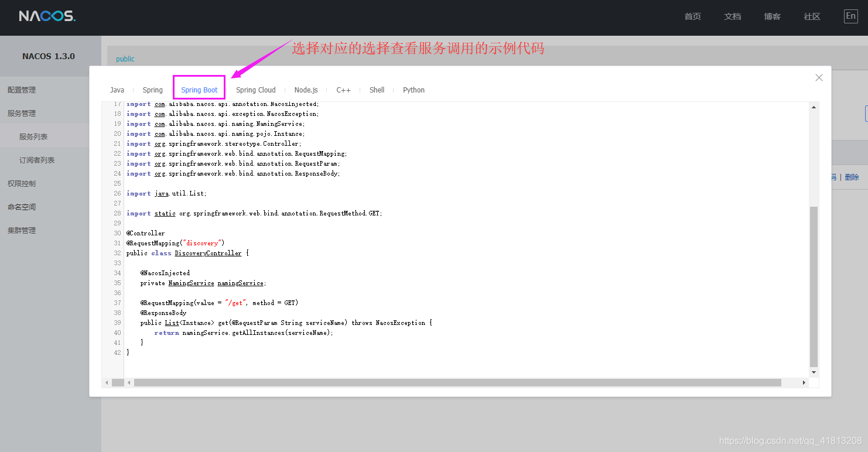Click import of naming.pojo.Instance
The width and height of the screenshot is (868, 452).
pos(216,134)
